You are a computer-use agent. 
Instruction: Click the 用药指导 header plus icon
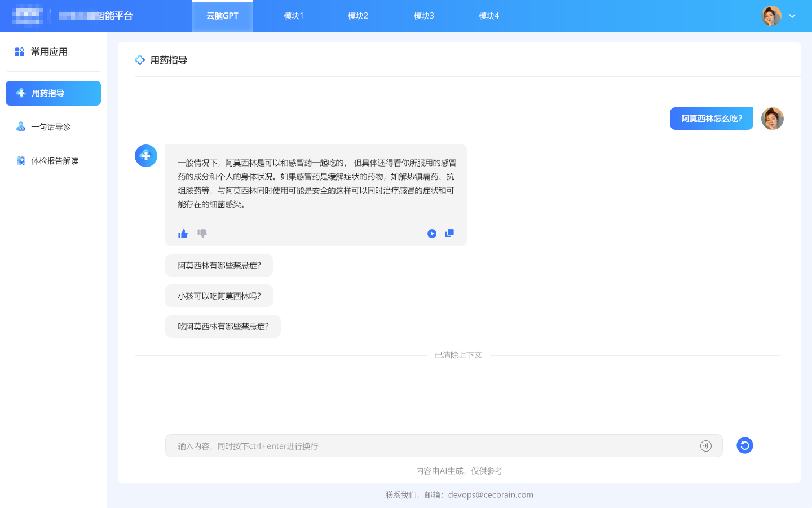(140, 59)
